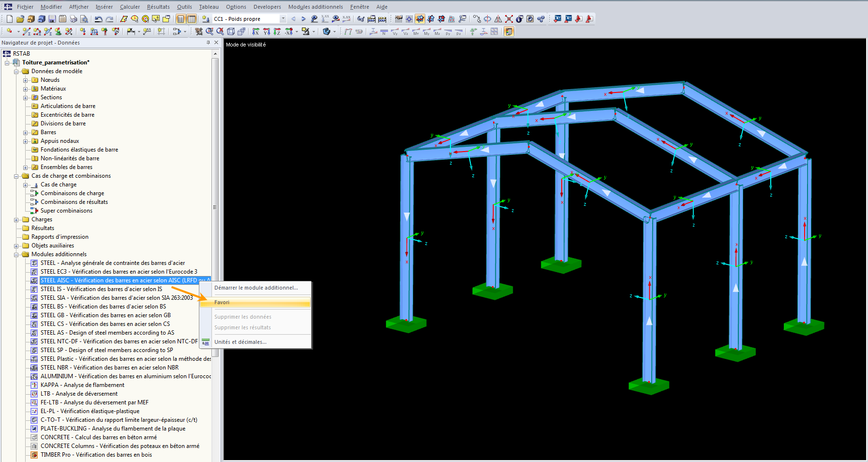Click the wireframe cube display icon
This screenshot has height=462, width=868.
click(x=231, y=31)
